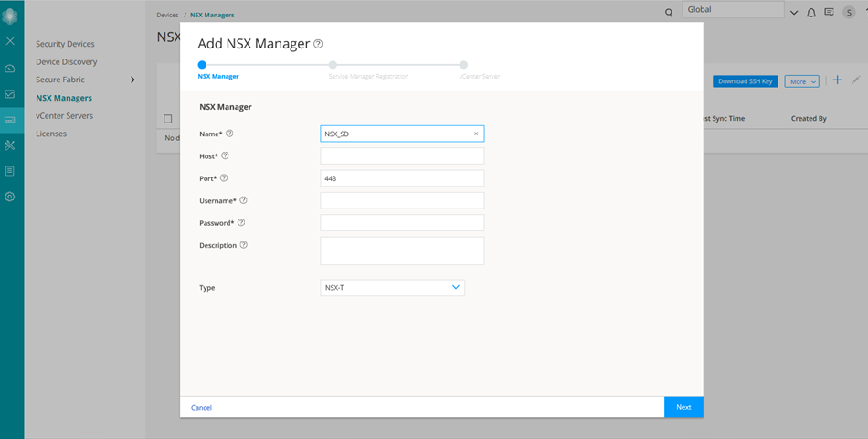Open Device Discovery in sidebar menu
Screen dimensions: 868x439
(x=66, y=62)
